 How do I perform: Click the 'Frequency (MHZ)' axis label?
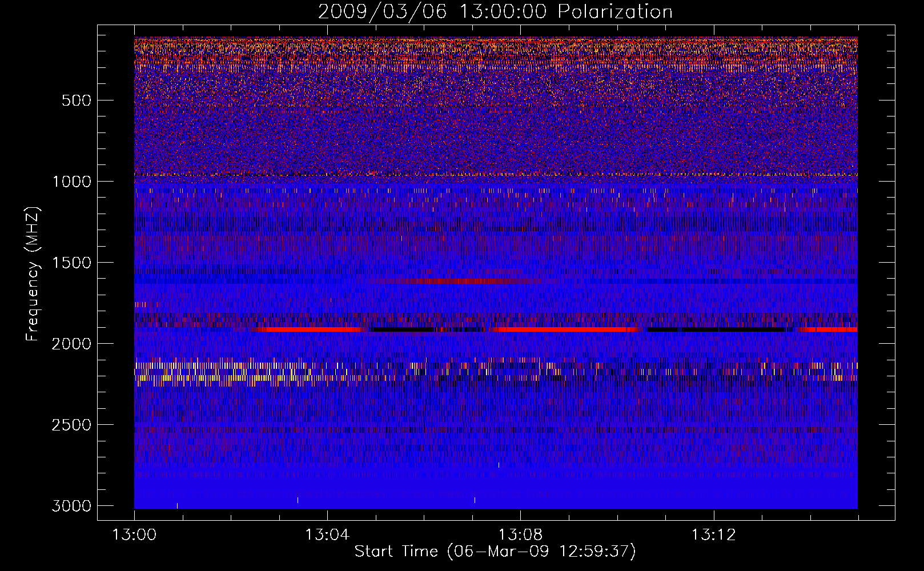click(33, 274)
